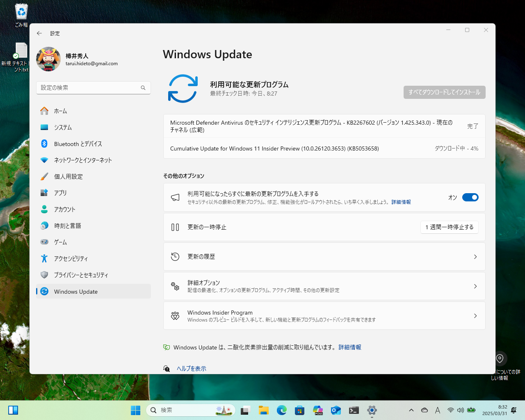Click the ゲーム controller icon
525x420 pixels.
[44, 242]
